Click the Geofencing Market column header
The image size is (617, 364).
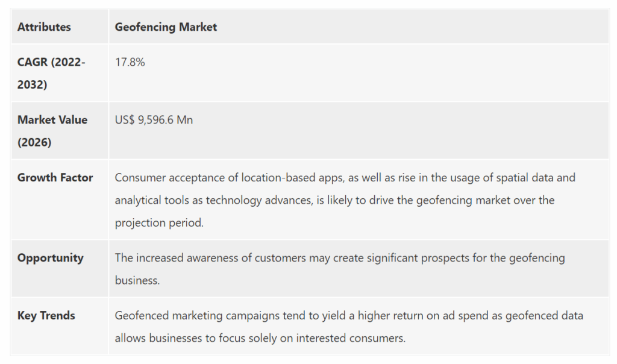(x=166, y=27)
